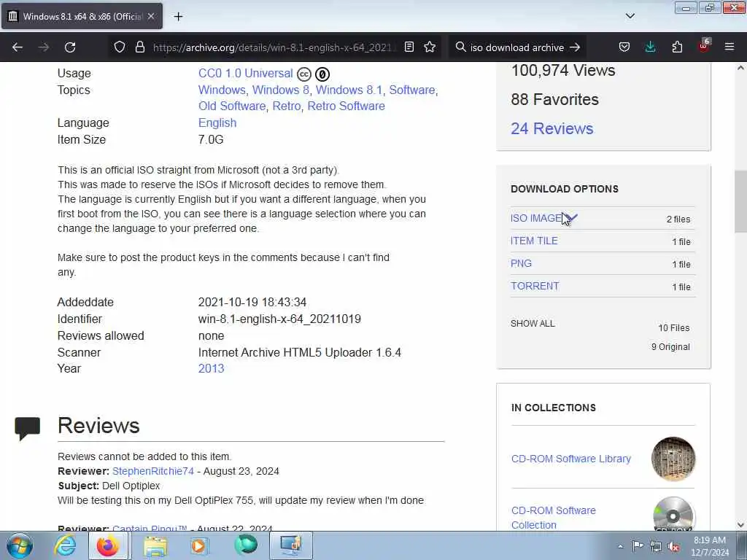Open the Retro Software topic link

(347, 106)
